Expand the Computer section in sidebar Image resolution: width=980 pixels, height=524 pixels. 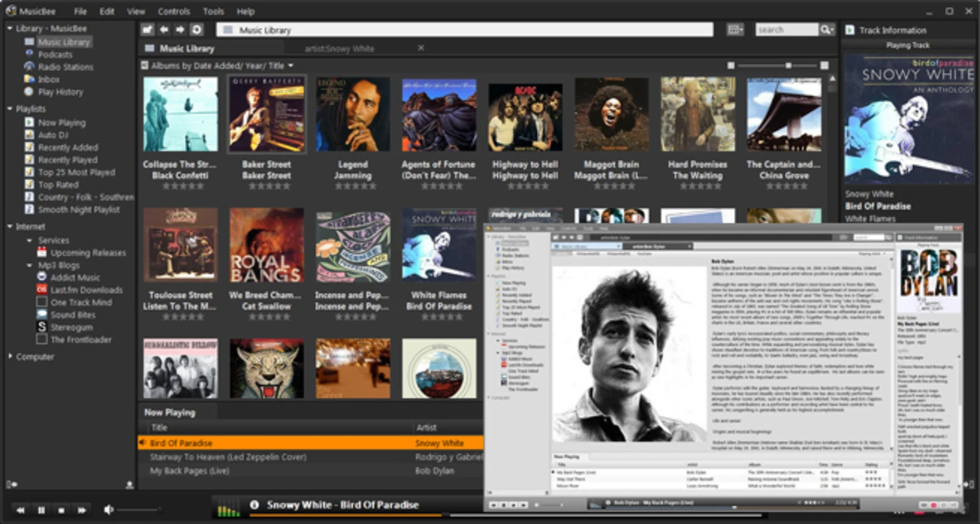(x=10, y=356)
